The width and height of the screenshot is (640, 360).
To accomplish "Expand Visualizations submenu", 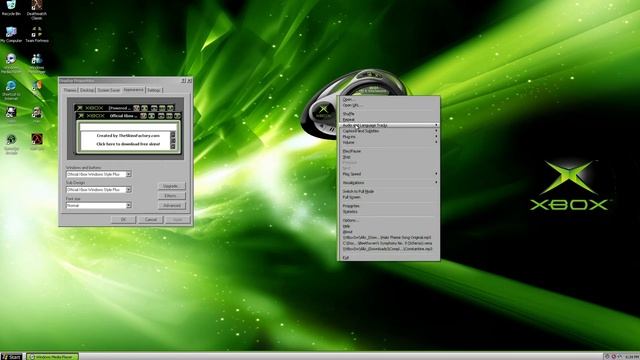I will [389, 183].
